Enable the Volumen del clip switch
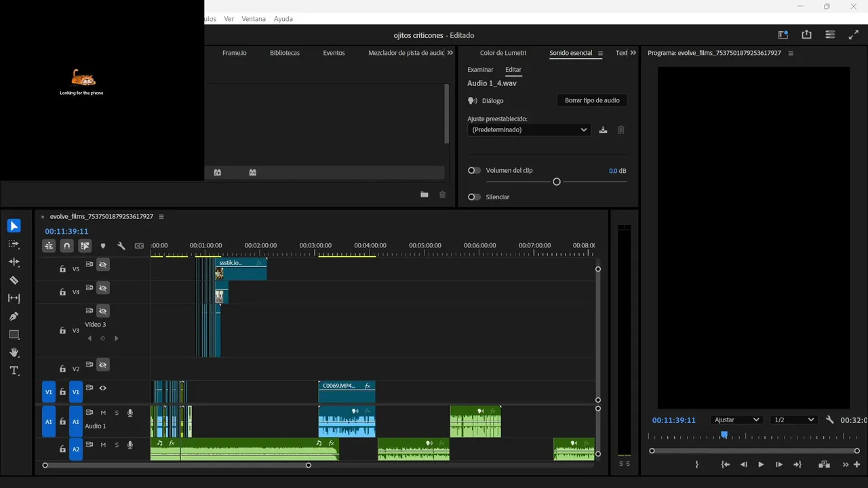868x488 pixels. coord(474,171)
